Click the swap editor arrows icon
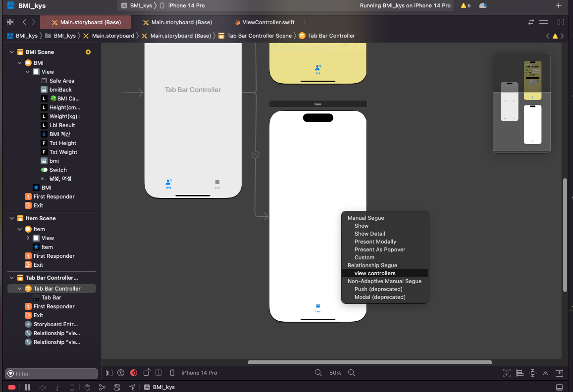This screenshot has width=573, height=392. pyautogui.click(x=531, y=22)
